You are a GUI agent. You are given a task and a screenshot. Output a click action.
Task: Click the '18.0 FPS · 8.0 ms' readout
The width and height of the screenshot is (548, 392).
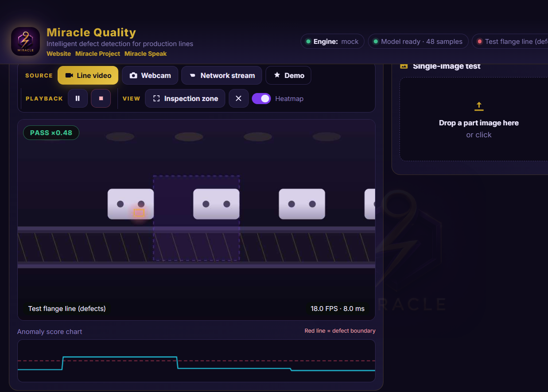[x=338, y=308]
